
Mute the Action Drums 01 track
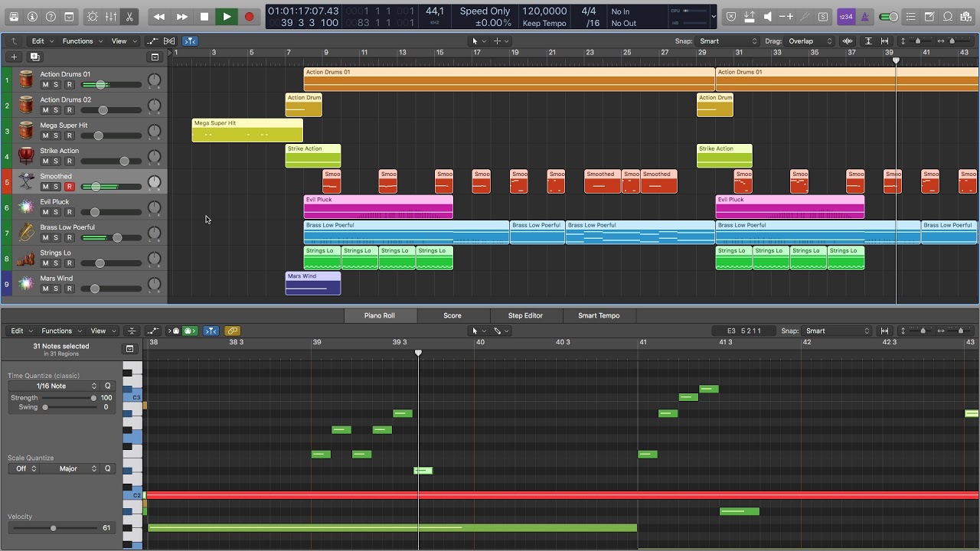[x=45, y=85]
